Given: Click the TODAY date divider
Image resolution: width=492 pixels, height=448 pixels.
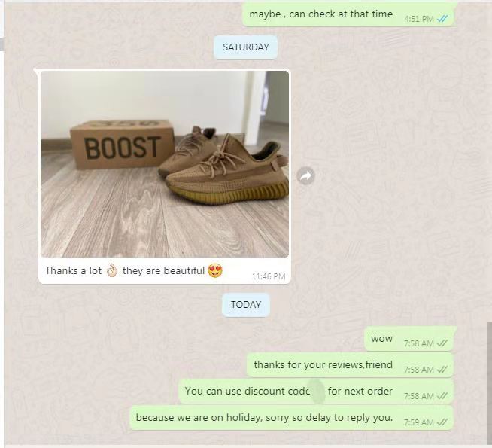Looking at the screenshot, I should 246,304.
